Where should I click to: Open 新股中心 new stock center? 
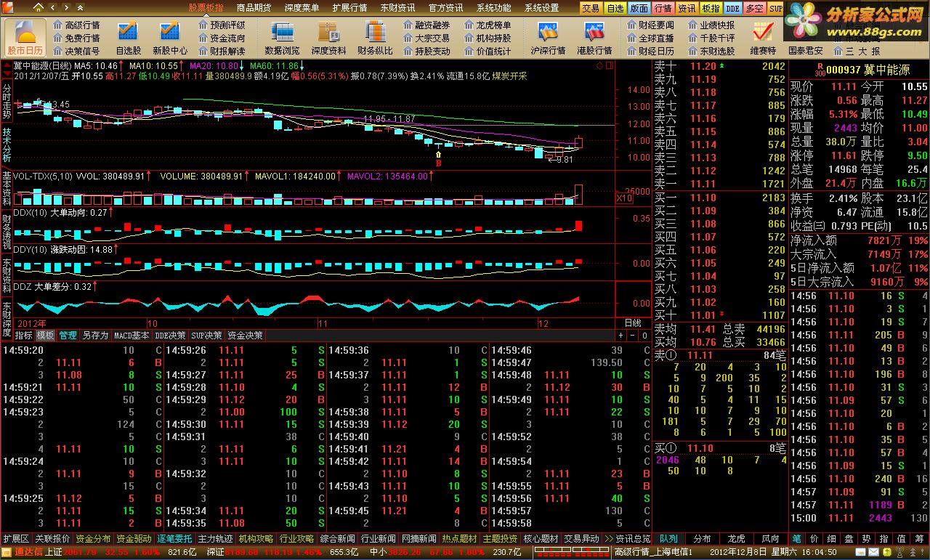click(170, 38)
